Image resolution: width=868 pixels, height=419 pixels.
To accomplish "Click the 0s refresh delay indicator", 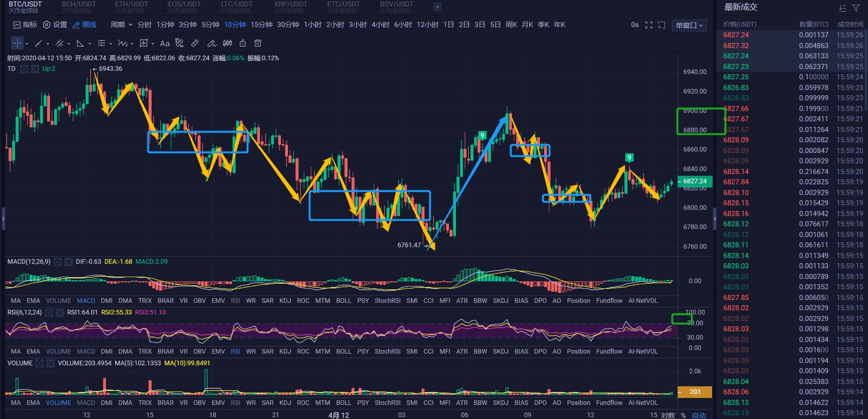I will point(635,25).
